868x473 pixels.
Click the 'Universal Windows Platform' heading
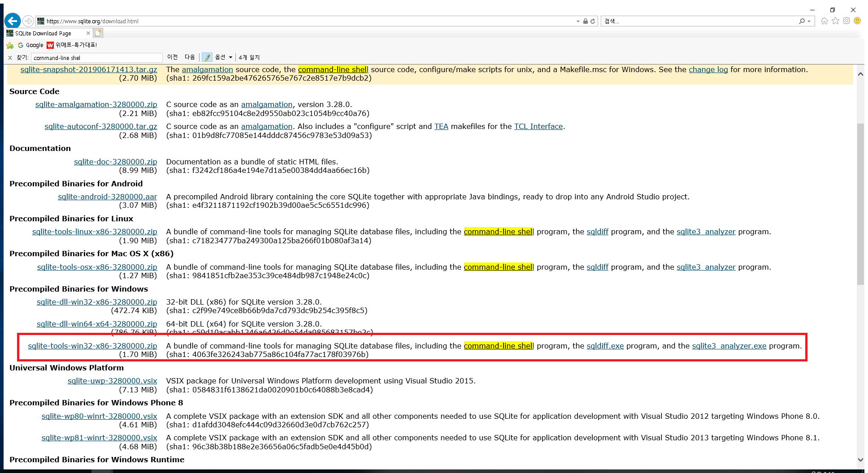[67, 368]
